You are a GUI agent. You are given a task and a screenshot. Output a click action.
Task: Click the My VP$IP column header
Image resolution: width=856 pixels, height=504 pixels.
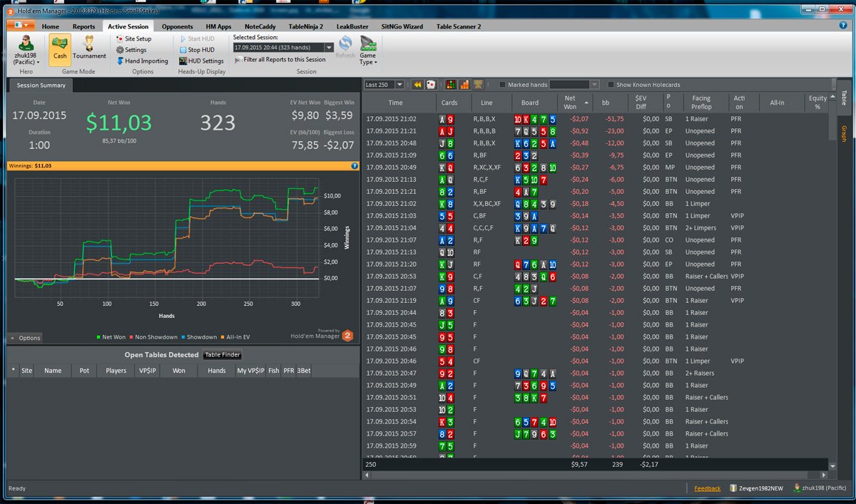point(250,371)
